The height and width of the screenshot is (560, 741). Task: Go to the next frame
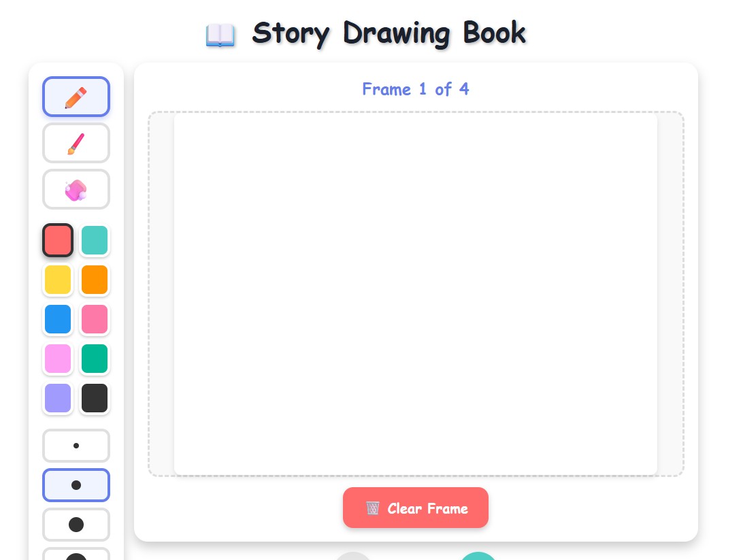[478, 557]
